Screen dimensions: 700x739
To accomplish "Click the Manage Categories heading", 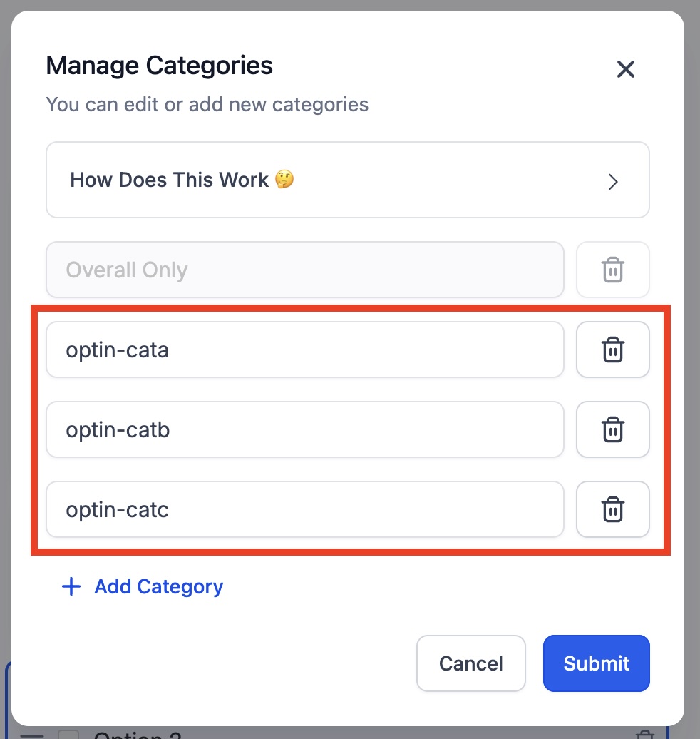I will click(x=159, y=66).
